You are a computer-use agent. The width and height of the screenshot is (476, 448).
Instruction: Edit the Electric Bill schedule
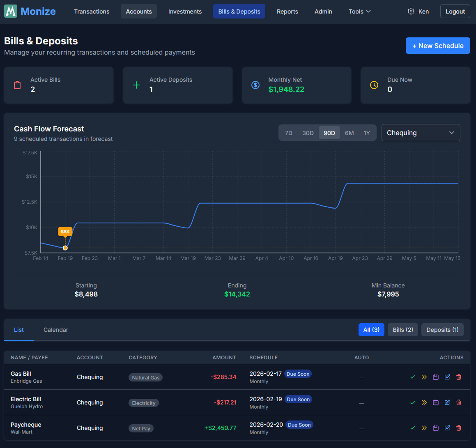coord(447,402)
